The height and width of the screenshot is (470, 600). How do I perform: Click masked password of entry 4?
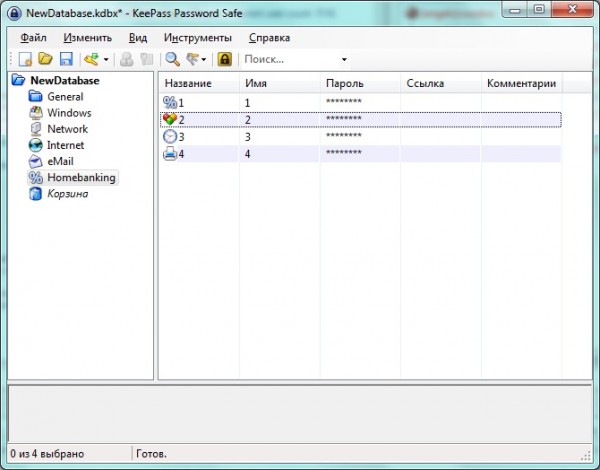pos(344,152)
